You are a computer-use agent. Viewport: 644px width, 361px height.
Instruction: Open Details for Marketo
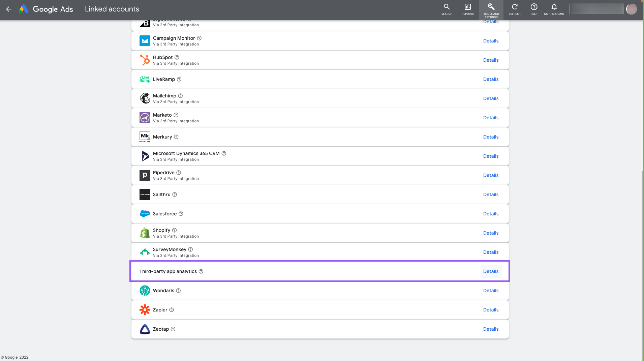491,118
